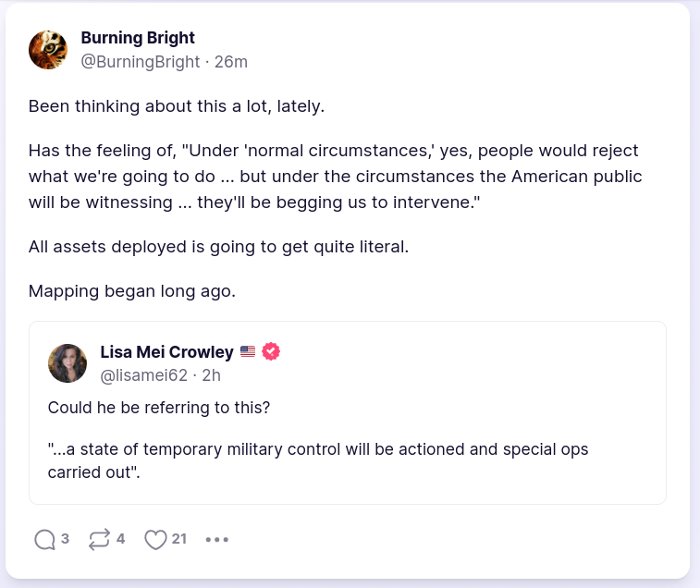Open the Burning Bright display name link
700x588 pixels.
point(138,38)
